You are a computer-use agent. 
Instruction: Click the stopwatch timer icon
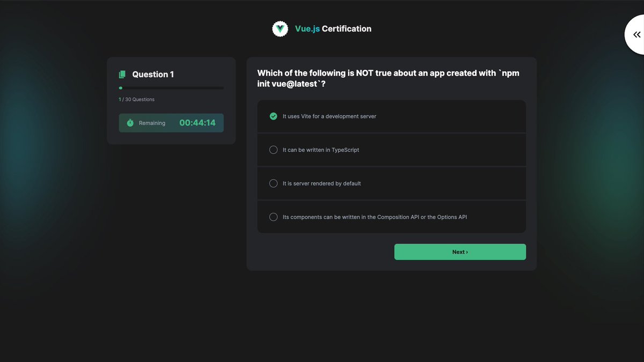click(130, 123)
